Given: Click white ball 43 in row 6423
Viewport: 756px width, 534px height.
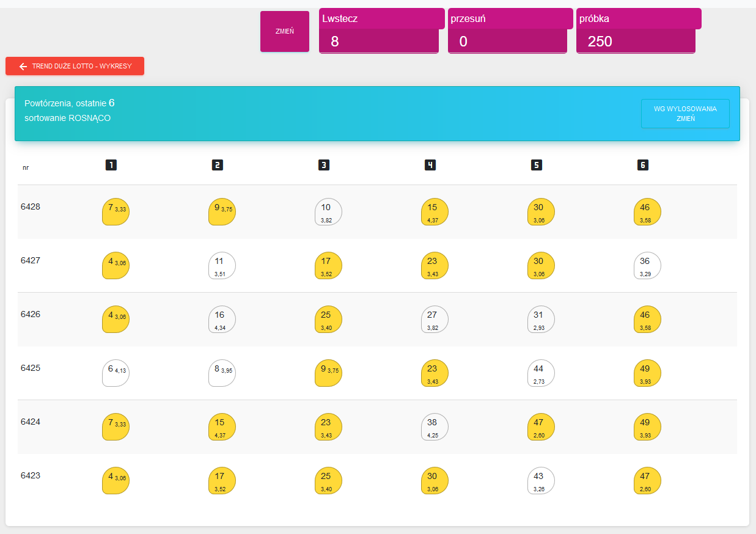Looking at the screenshot, I should pos(541,480).
